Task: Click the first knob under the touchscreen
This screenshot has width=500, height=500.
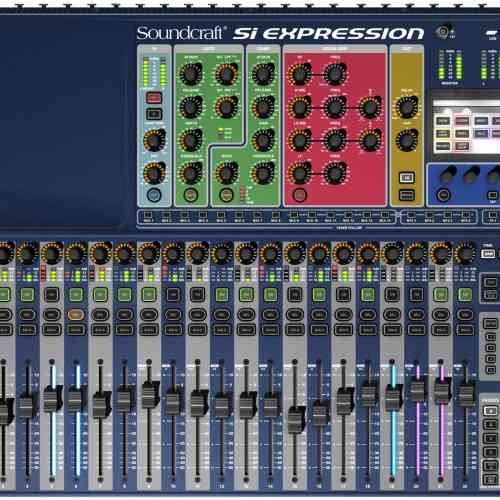Action: coord(447,174)
